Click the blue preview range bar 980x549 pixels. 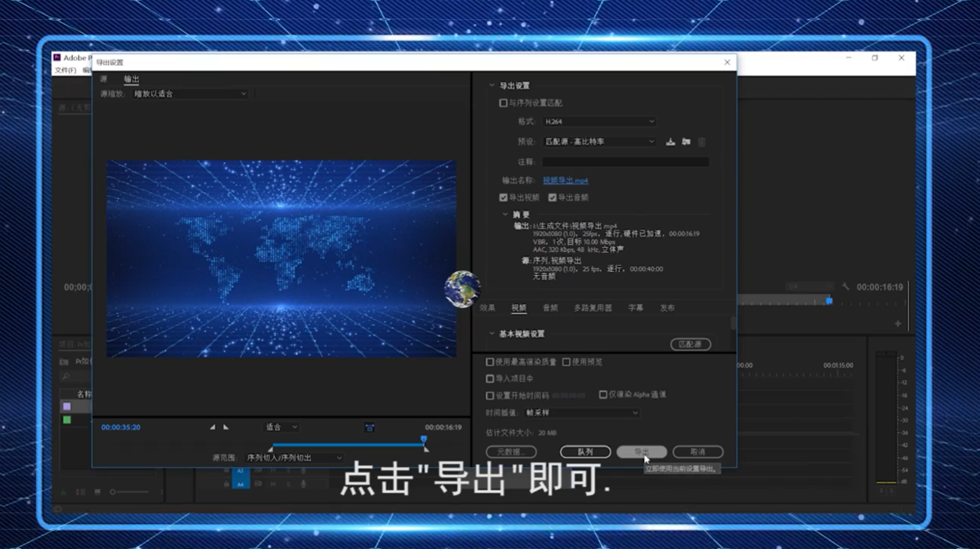(x=348, y=444)
